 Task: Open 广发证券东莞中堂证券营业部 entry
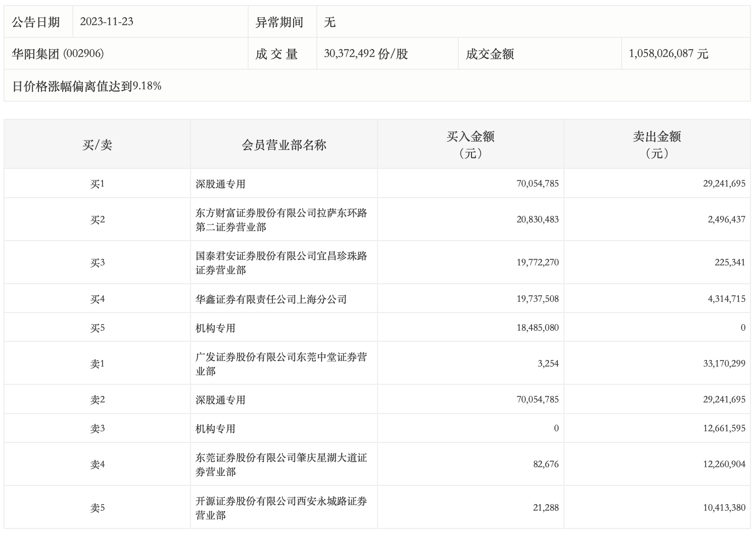281,364
